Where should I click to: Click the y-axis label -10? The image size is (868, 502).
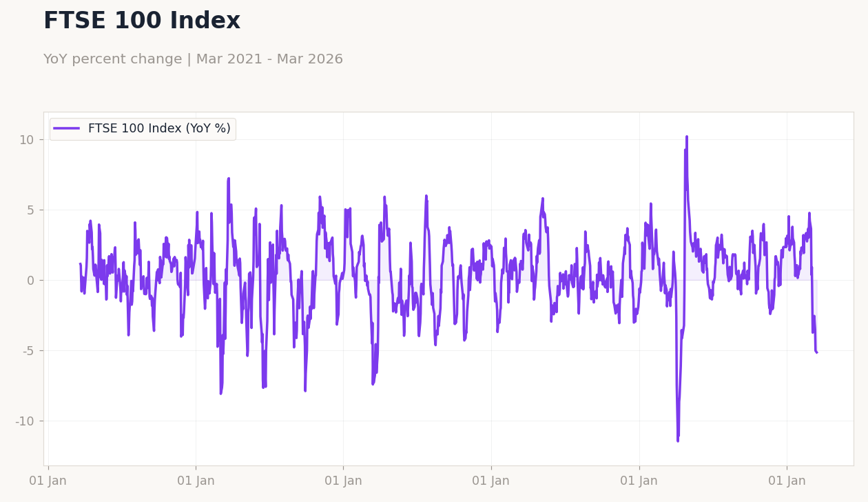coord(24,421)
